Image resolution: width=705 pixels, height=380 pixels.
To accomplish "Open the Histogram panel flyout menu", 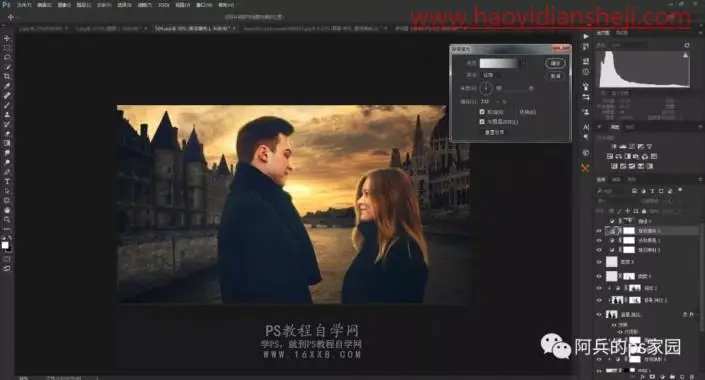I will pyautogui.click(x=700, y=33).
